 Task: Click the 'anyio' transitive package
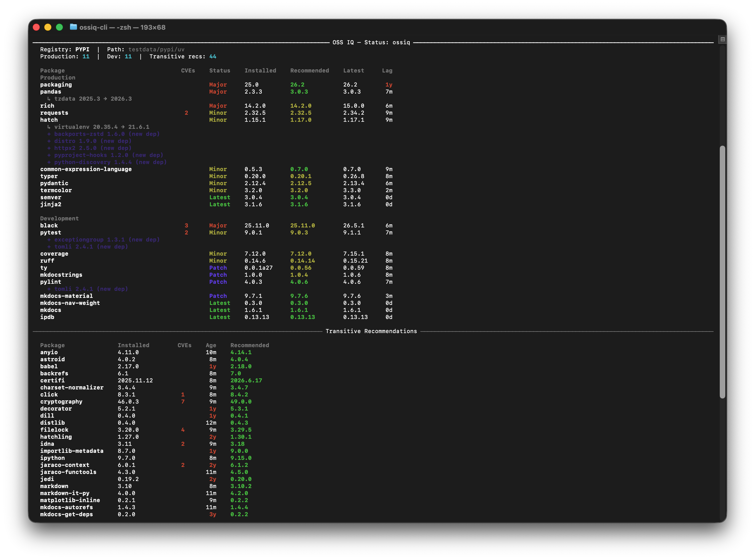point(49,352)
